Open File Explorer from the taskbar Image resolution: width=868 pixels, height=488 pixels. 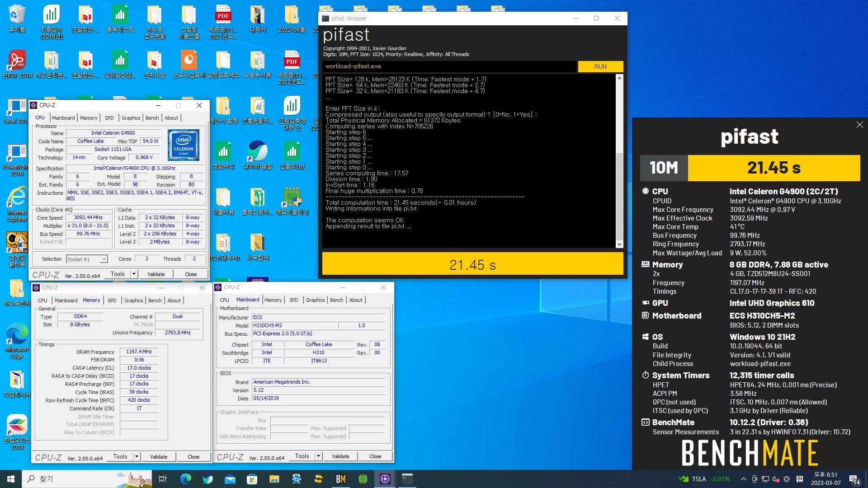coord(274,479)
